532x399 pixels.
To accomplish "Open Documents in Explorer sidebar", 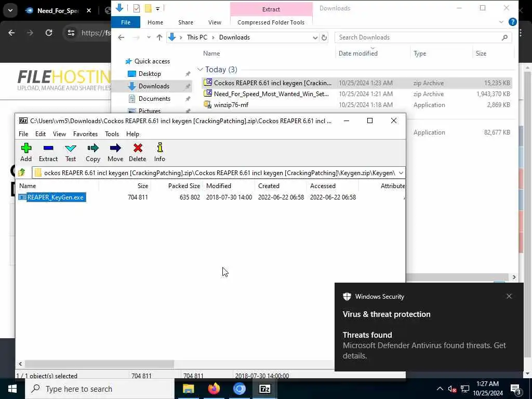I will tap(150, 98).
